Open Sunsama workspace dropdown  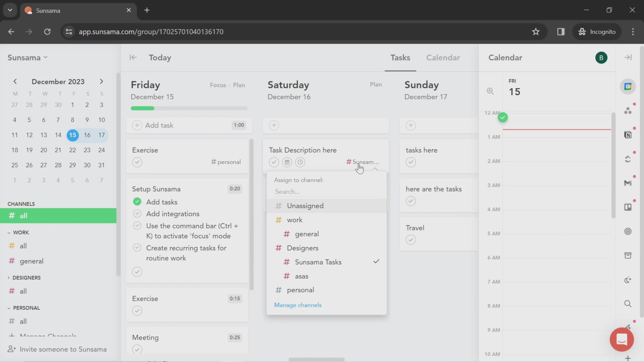[28, 57]
